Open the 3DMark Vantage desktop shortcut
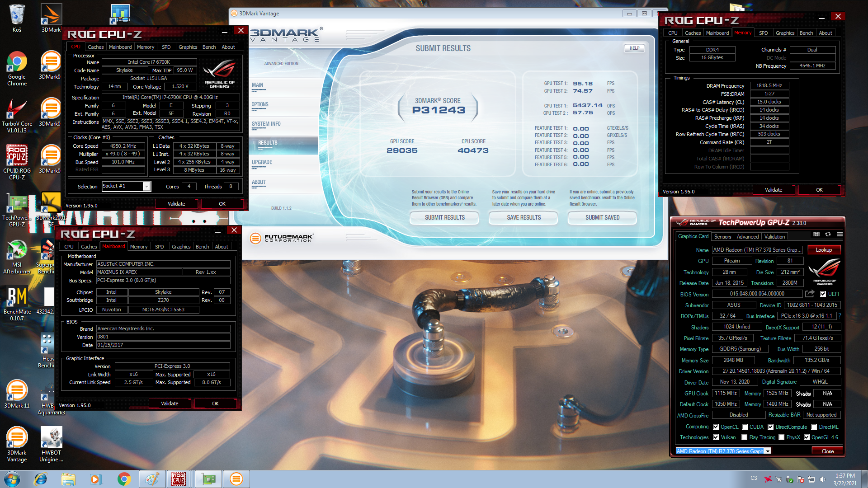This screenshot has height=488, width=868. 17,444
